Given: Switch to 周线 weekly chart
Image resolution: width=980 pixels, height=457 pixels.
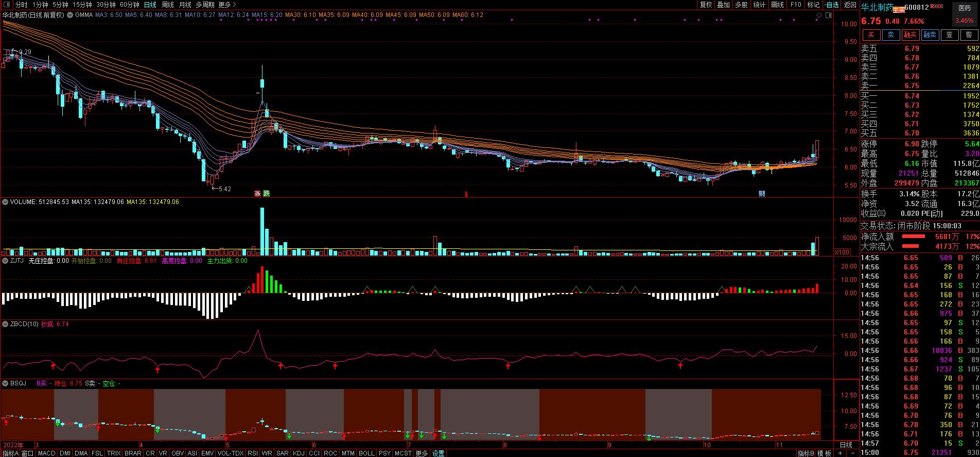Looking at the screenshot, I should point(167,5).
